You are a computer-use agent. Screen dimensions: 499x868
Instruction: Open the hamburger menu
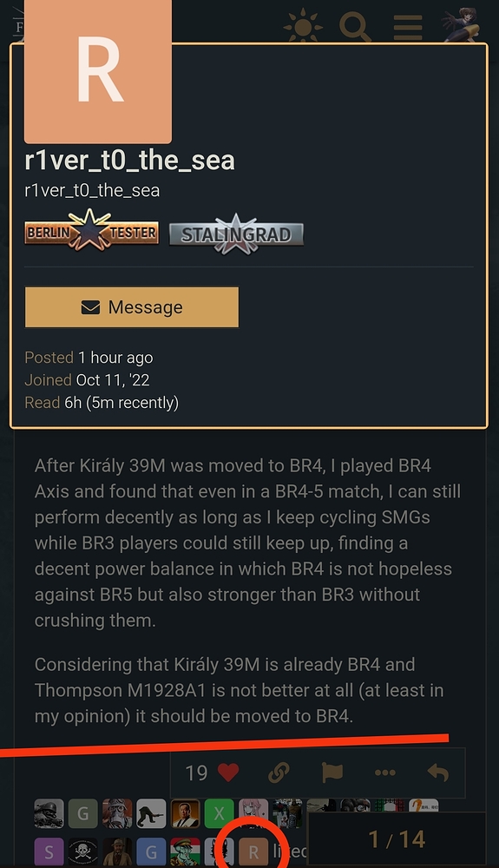click(x=408, y=27)
